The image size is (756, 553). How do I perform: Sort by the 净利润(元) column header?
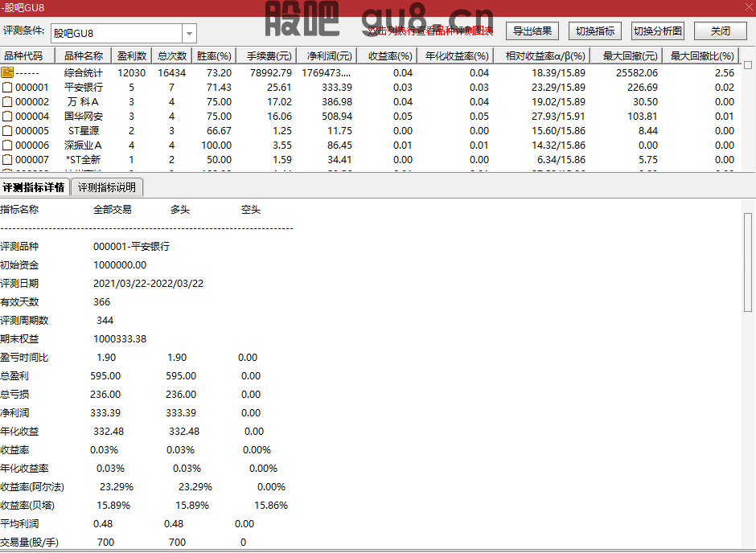tap(327, 56)
